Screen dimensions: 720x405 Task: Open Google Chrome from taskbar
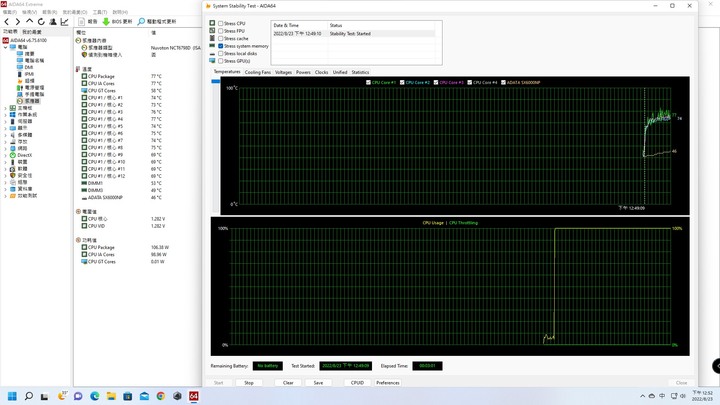(x=161, y=396)
